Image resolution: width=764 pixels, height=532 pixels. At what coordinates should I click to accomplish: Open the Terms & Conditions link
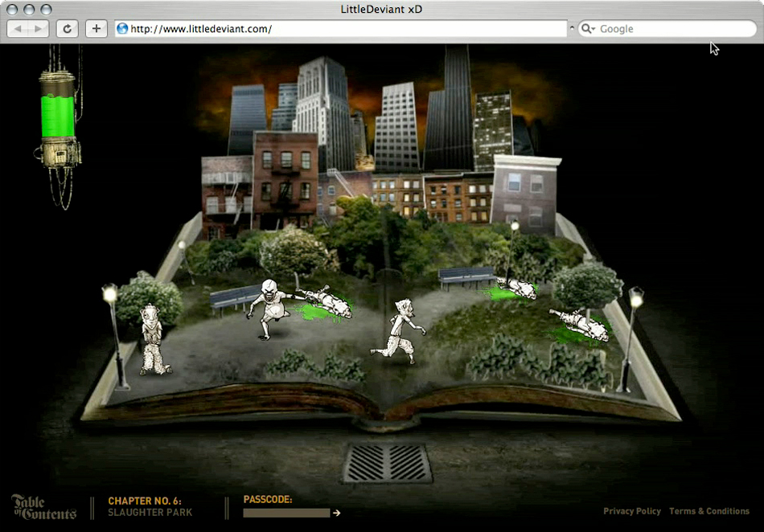709,511
